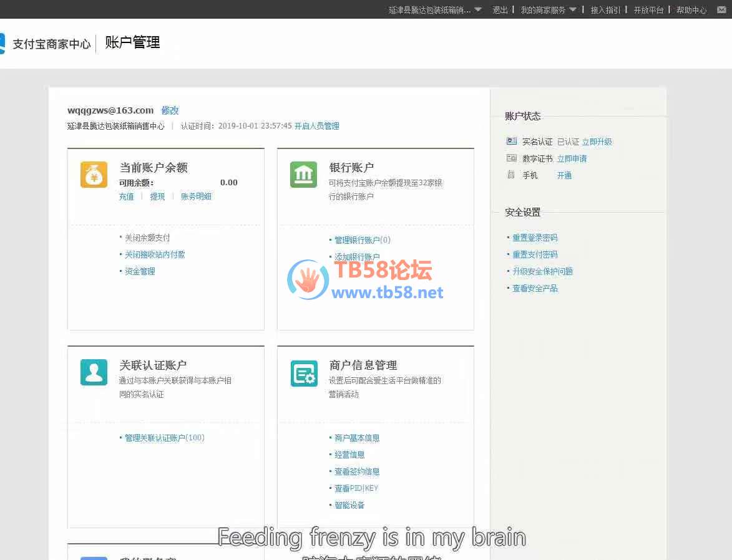
Task: Open 开放平台 in top navigation
Action: click(648, 10)
